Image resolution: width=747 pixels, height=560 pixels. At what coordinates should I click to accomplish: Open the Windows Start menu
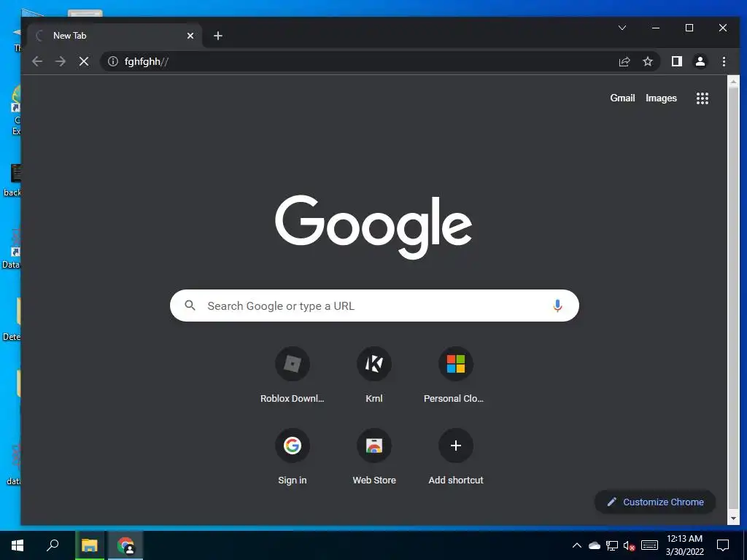(x=18, y=545)
